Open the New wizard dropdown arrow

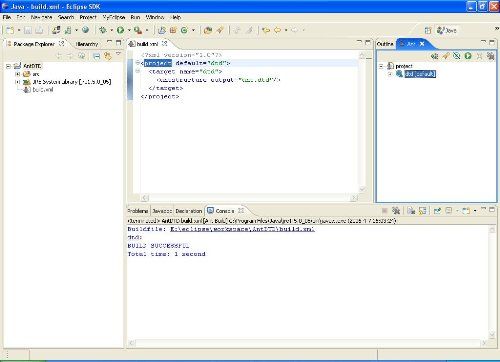(19, 30)
